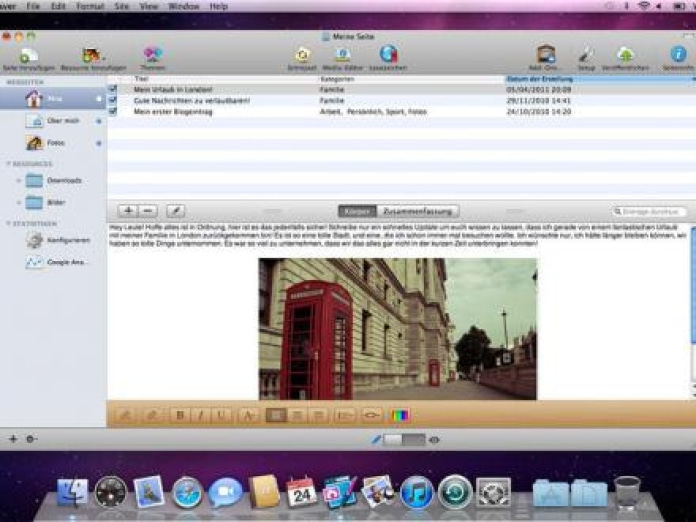Viewport: 696px width, 522px height.
Task: Click the list format icon in the editor bar
Action: pos(344,415)
